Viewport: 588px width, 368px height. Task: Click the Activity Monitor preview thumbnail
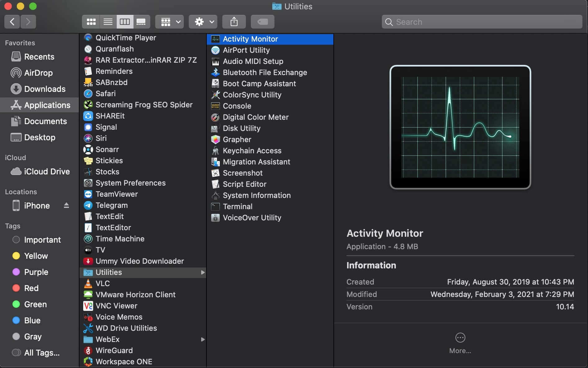click(460, 127)
